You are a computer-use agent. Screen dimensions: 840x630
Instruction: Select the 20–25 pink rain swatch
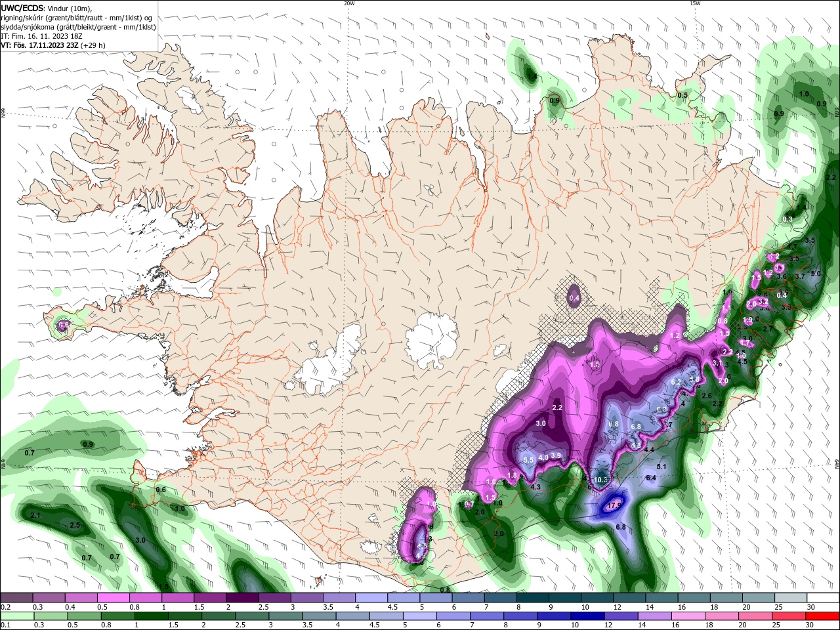click(x=755, y=616)
